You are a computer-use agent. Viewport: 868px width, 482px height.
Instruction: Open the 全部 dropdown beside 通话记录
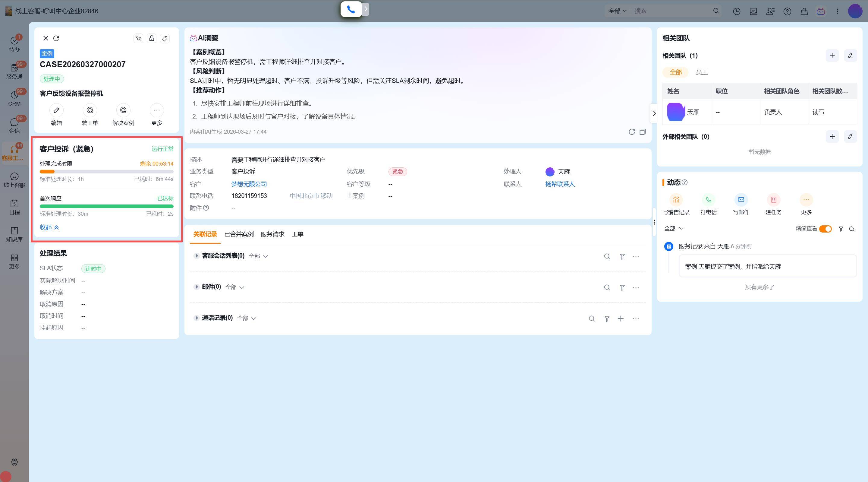coord(246,318)
